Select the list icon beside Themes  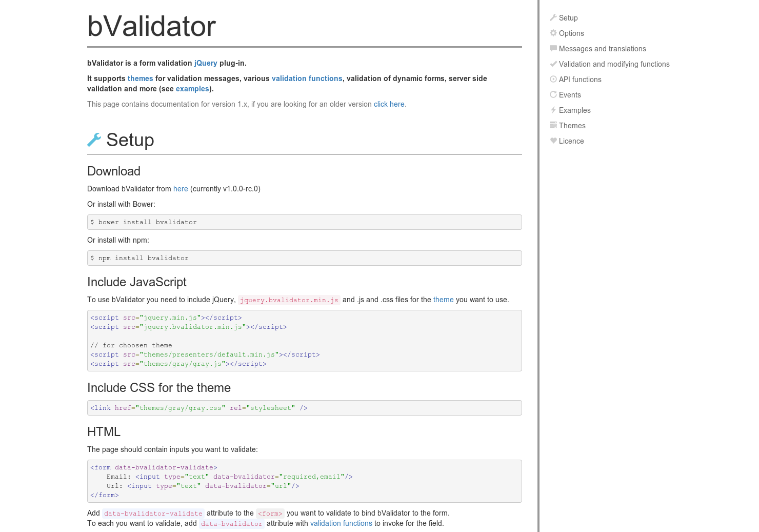[553, 125]
